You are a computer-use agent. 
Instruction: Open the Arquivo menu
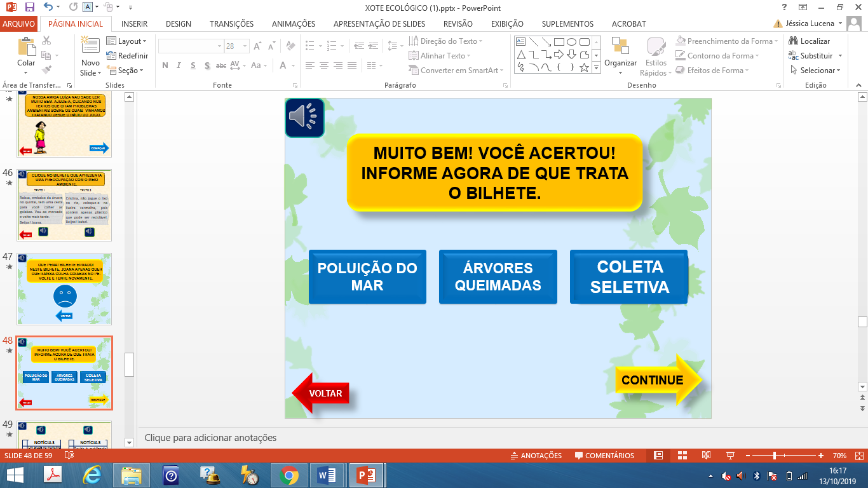coord(19,24)
